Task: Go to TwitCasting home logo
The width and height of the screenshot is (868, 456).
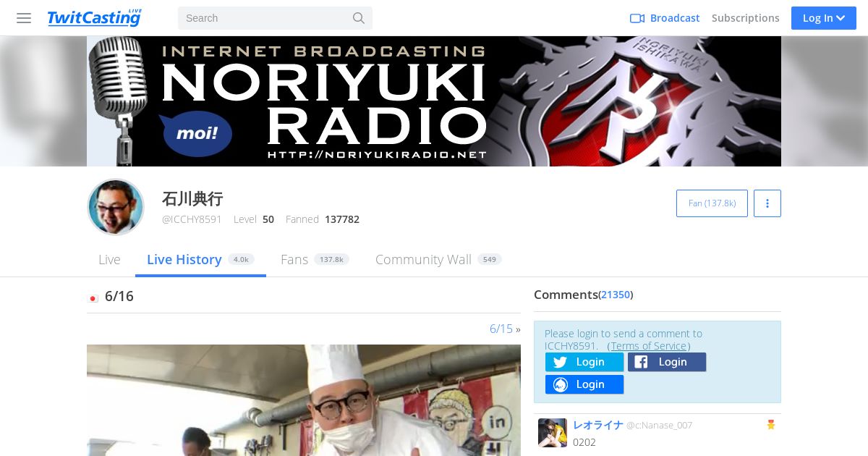Action: coord(94,17)
